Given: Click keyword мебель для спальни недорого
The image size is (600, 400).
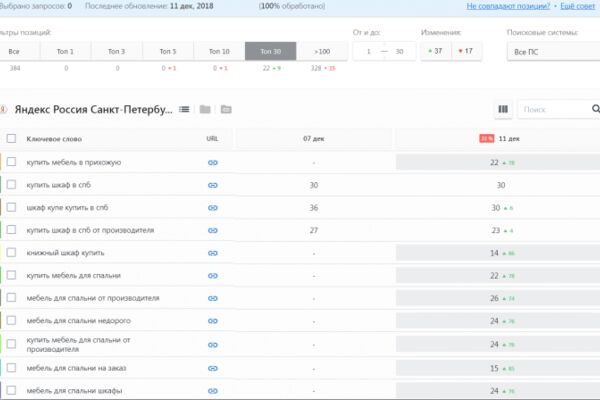Looking at the screenshot, I should [78, 321].
